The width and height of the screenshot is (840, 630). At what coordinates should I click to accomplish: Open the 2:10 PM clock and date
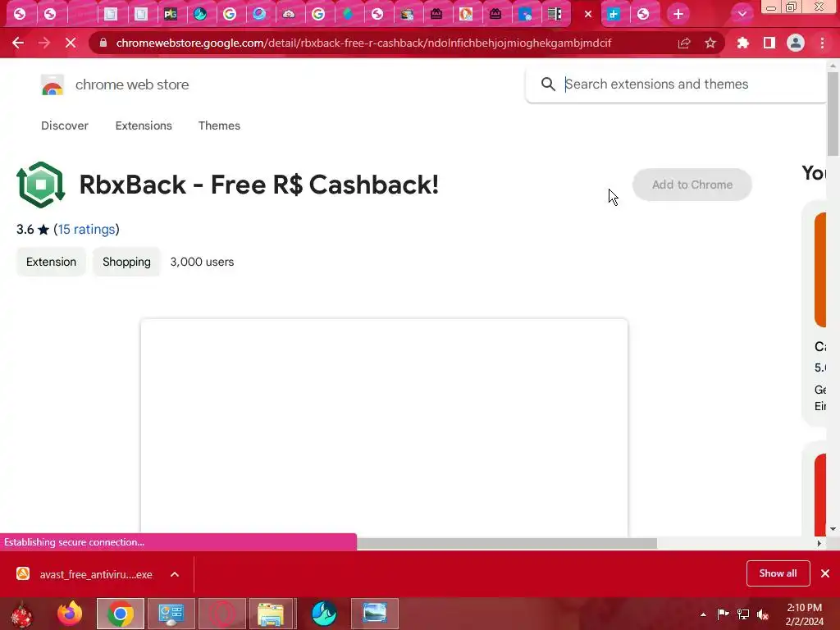804,614
